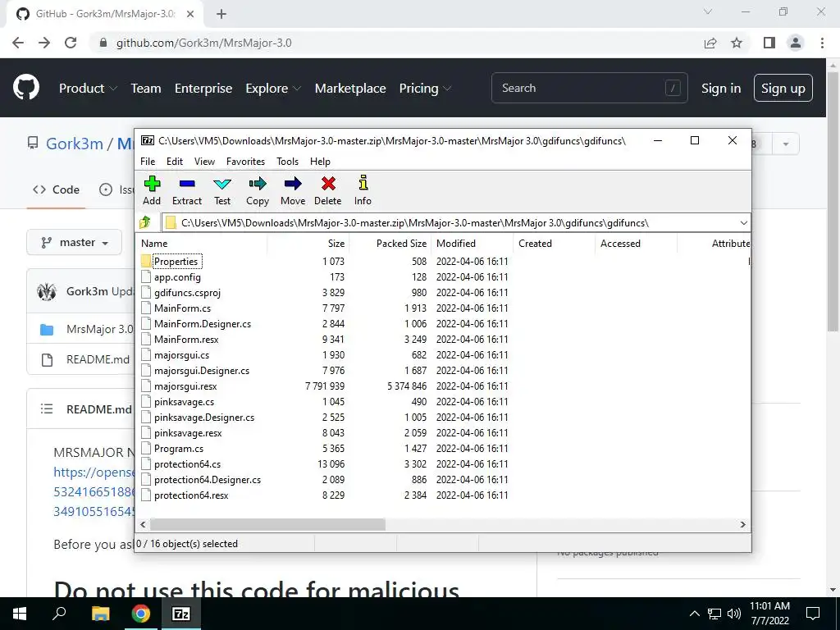Open the notification center icon
The width and height of the screenshot is (840, 630).
813,614
